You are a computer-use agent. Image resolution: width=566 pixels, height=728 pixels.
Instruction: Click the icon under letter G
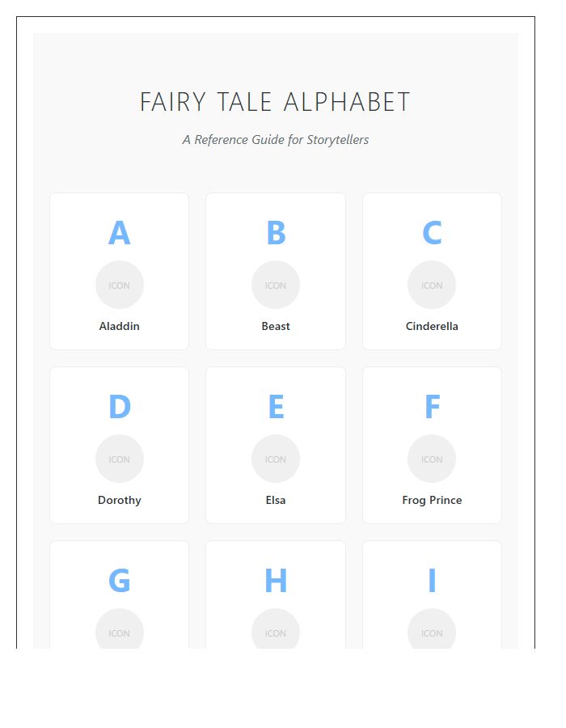point(120,633)
